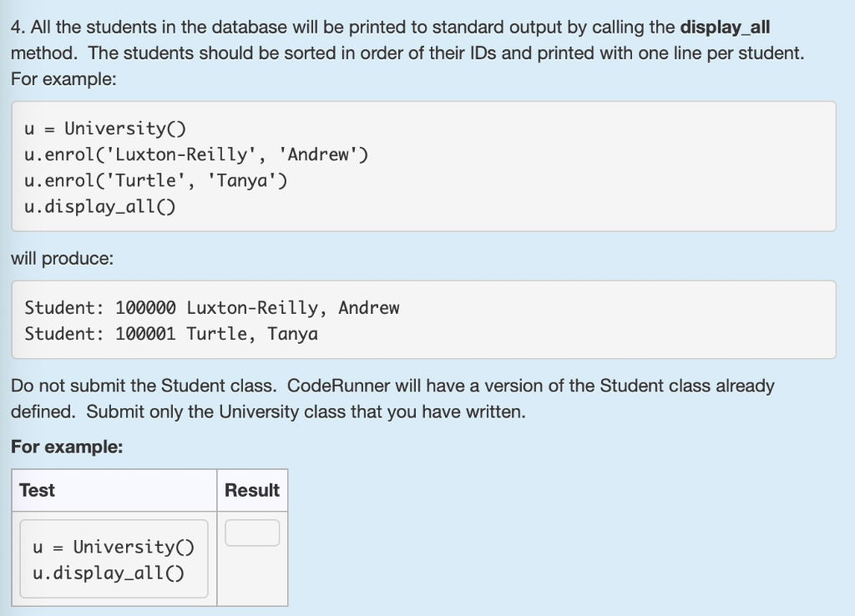The width and height of the screenshot is (855, 616).
Task: Click the enrol Turtle Tanya line
Action: (x=154, y=179)
